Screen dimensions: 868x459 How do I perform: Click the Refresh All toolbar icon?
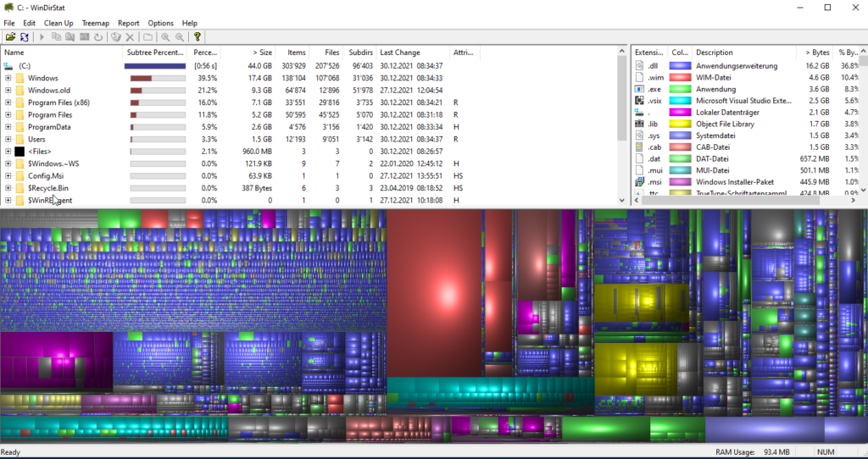[25, 37]
